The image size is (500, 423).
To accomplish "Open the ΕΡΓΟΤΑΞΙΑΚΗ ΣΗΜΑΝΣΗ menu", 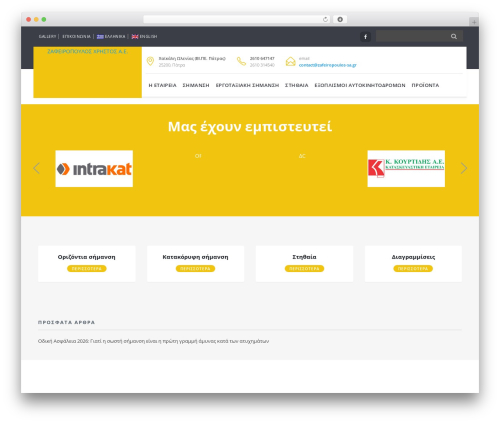I will coord(247,85).
